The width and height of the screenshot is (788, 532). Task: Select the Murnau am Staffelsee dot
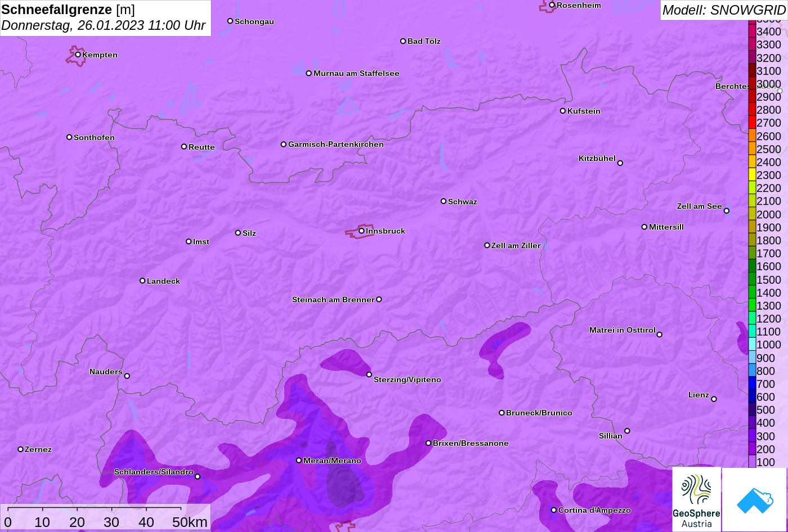point(309,73)
